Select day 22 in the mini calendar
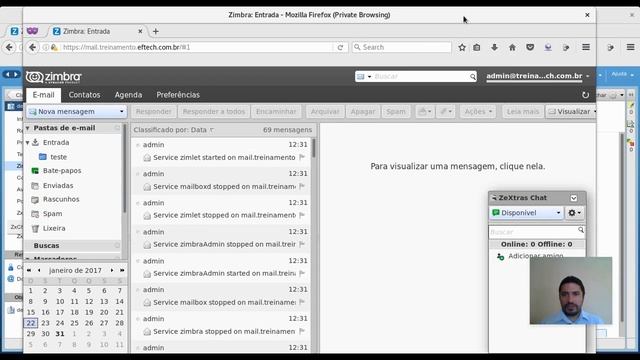This screenshot has width=640, height=360. click(31, 323)
